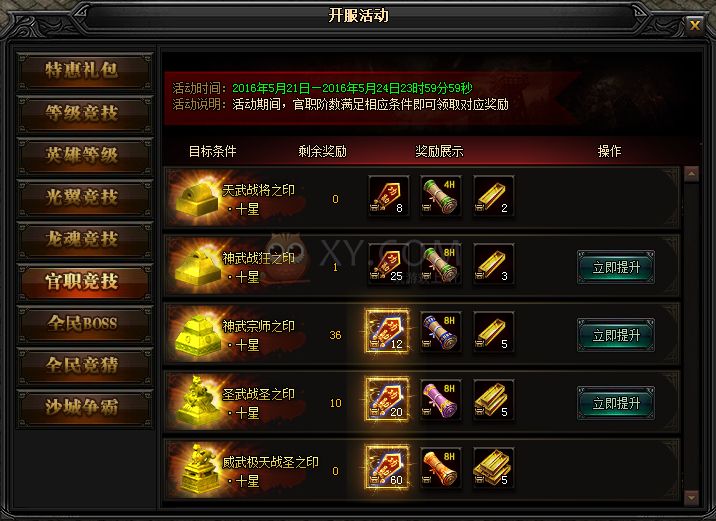Image resolution: width=716 pixels, height=521 pixels.
Task: Select the stacked gold bars in 圣战战圣 row
Action: coord(493,400)
